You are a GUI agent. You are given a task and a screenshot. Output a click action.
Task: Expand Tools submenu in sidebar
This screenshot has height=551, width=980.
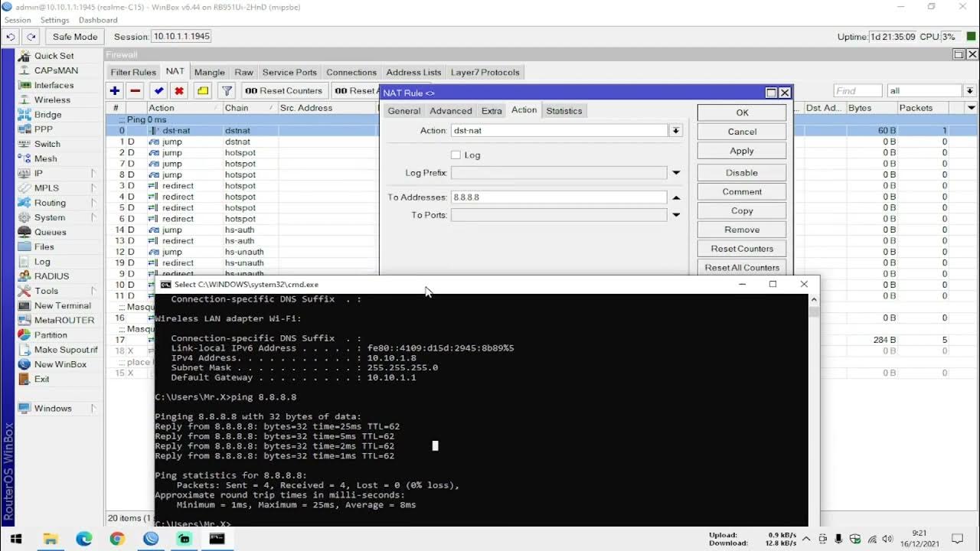93,291
